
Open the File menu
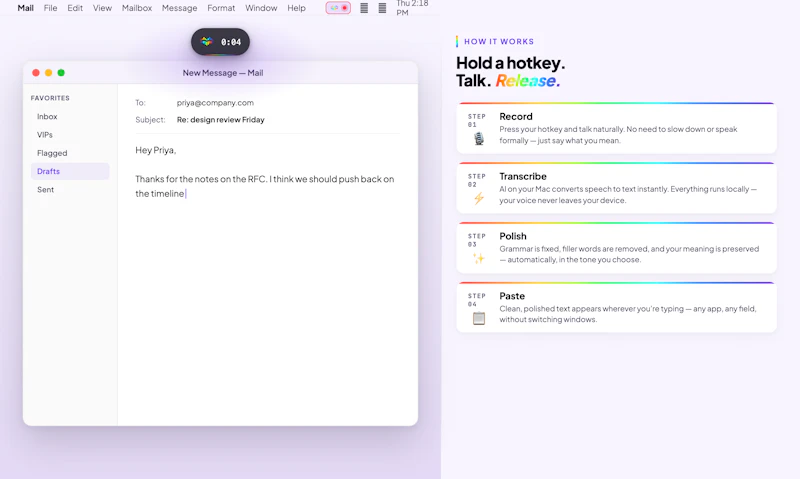(x=50, y=8)
